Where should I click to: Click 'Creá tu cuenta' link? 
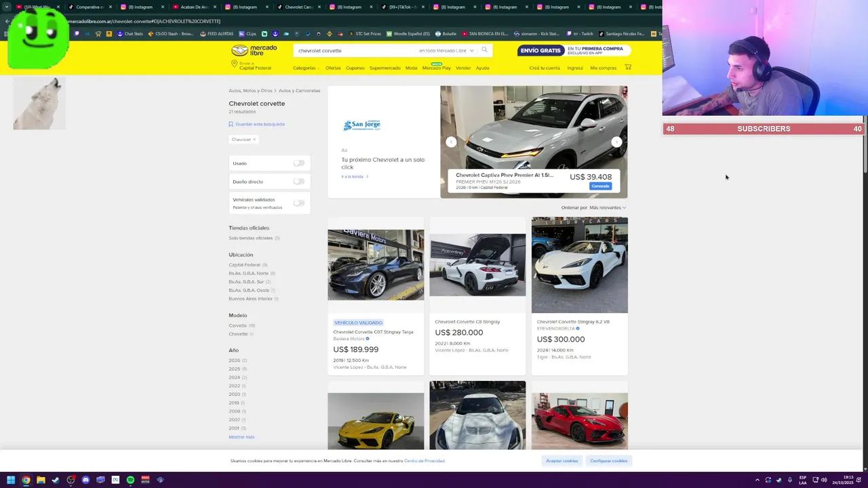point(545,68)
